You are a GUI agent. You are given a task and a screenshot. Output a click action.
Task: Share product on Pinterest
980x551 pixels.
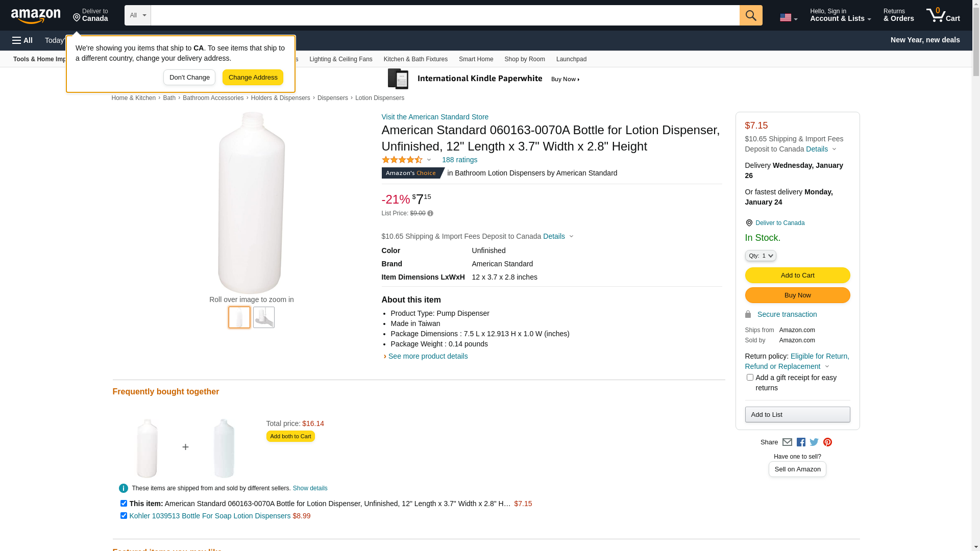click(827, 442)
